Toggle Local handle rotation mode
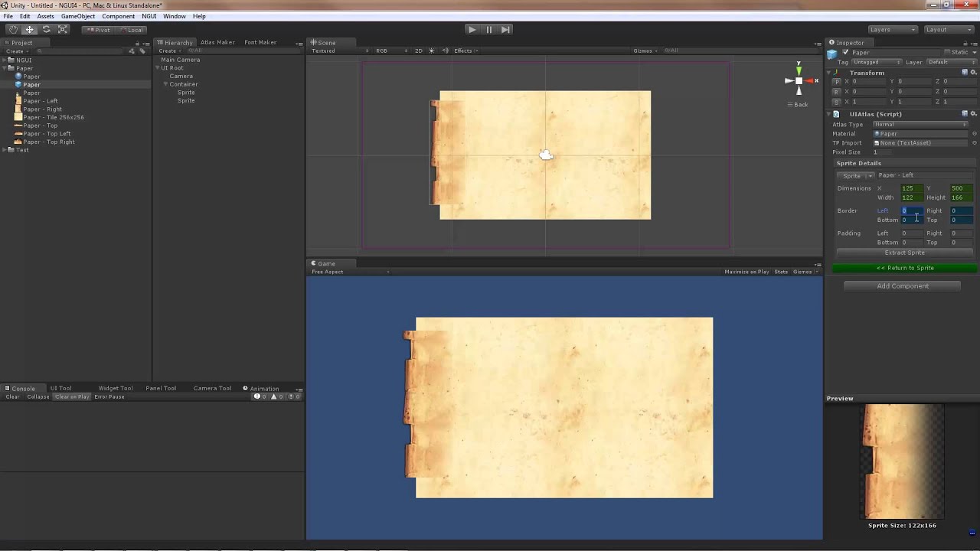 point(130,30)
